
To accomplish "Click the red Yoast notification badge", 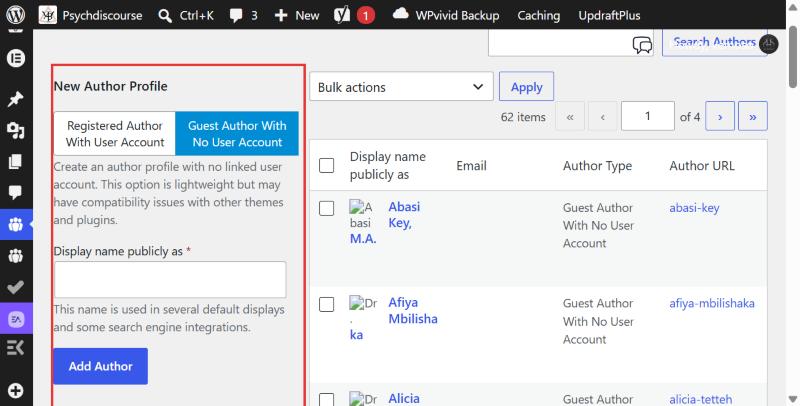I will [365, 16].
